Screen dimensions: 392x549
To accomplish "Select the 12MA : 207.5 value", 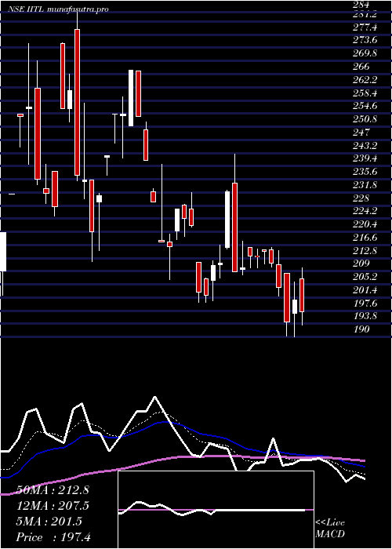I will click(53, 506).
